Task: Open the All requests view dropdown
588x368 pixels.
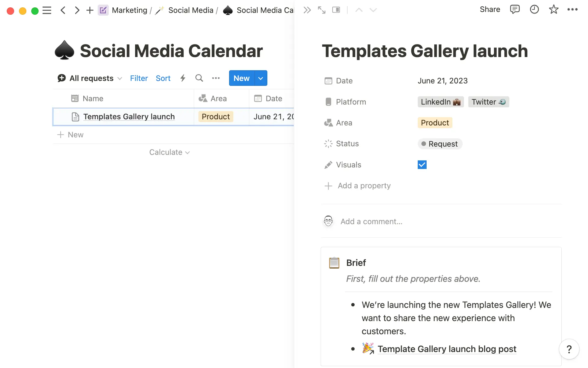Action: [x=91, y=78]
